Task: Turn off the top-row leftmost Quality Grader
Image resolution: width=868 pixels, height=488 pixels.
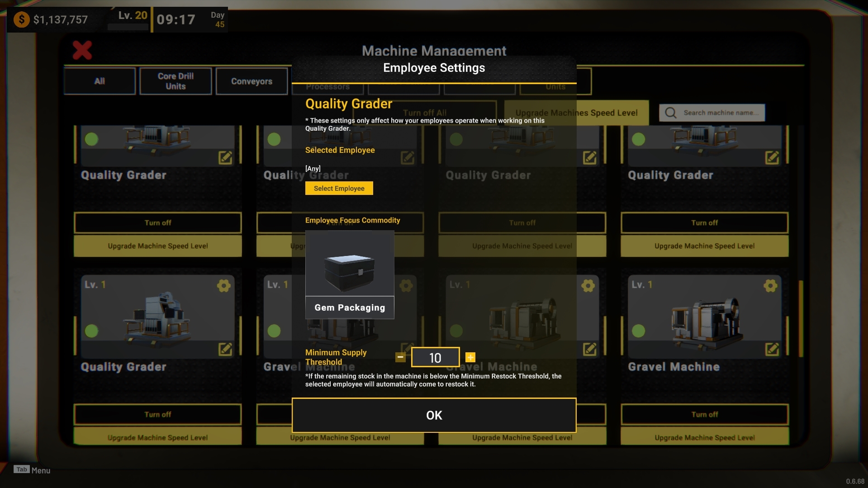Action: click(158, 223)
